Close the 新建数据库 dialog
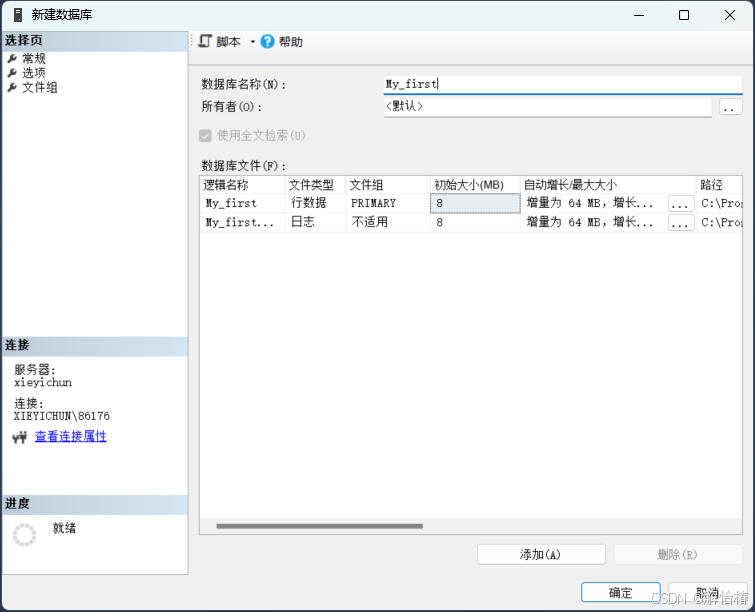 [x=729, y=15]
